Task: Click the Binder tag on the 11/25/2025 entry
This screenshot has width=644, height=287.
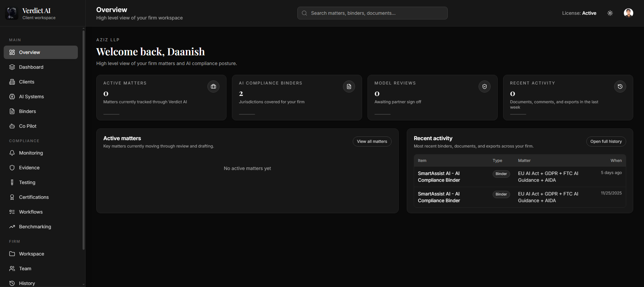Action: 501,194
